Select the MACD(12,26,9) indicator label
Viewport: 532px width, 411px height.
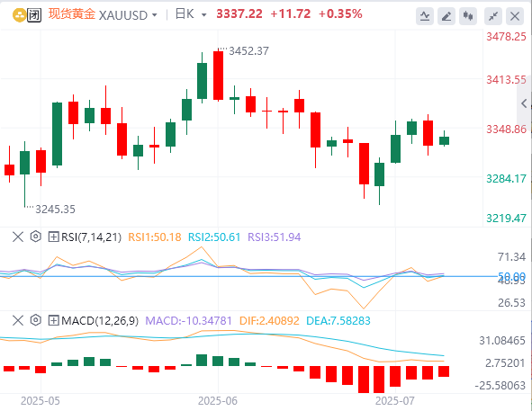100,320
